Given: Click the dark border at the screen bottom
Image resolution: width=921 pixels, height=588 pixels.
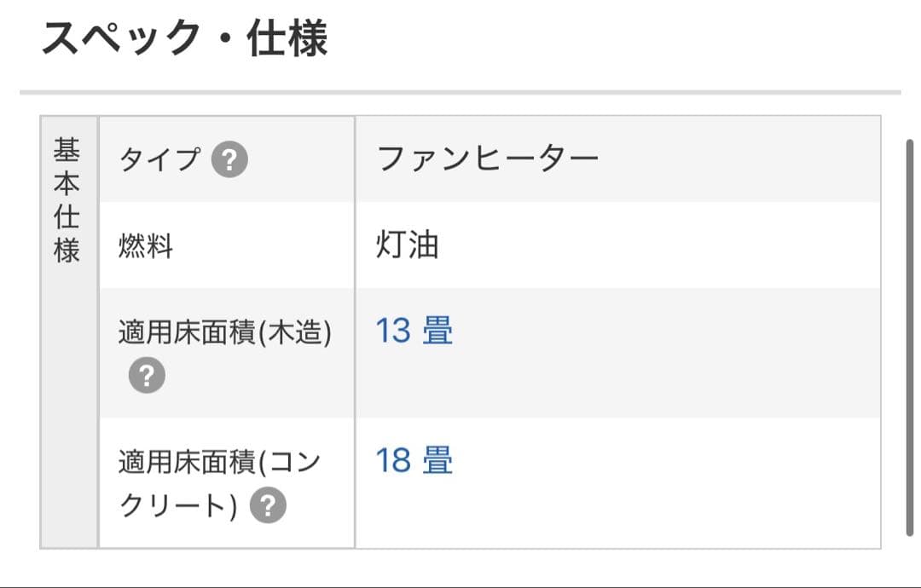Looking at the screenshot, I should pos(460,585).
